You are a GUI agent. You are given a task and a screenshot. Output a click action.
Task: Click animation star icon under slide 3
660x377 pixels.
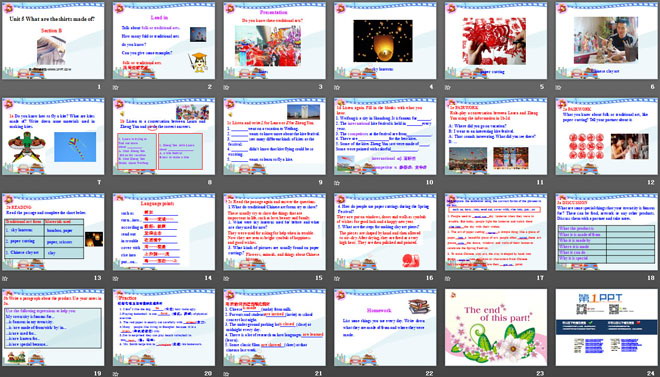(226, 88)
